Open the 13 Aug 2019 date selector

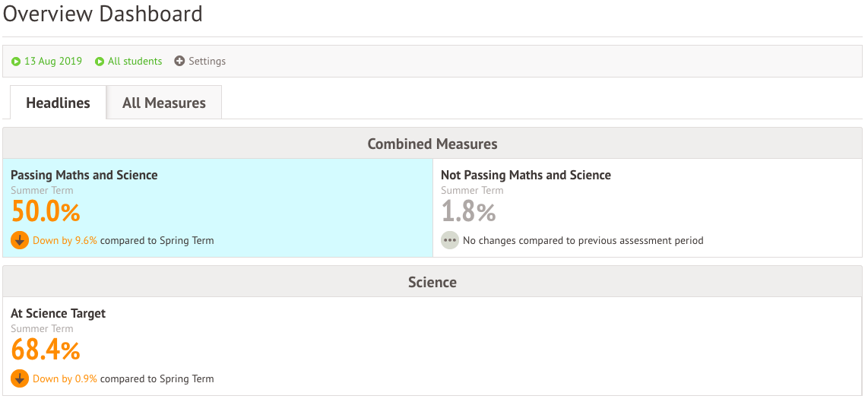(x=52, y=62)
